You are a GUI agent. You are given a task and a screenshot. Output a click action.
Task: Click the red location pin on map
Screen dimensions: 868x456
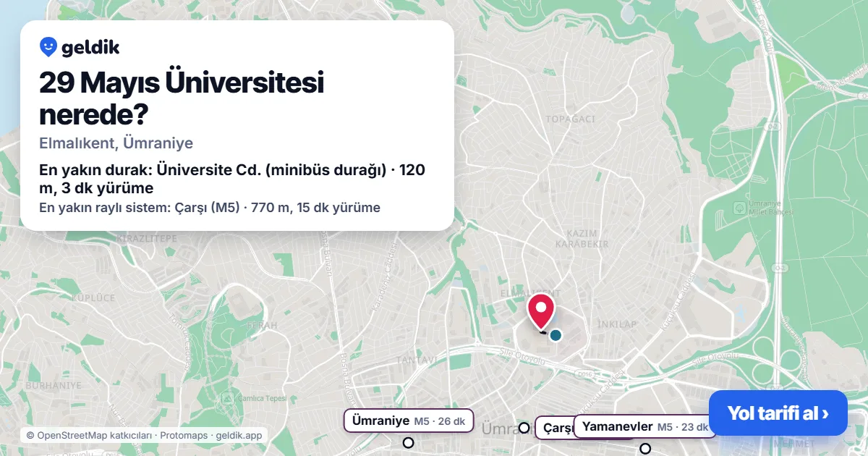[540, 312]
